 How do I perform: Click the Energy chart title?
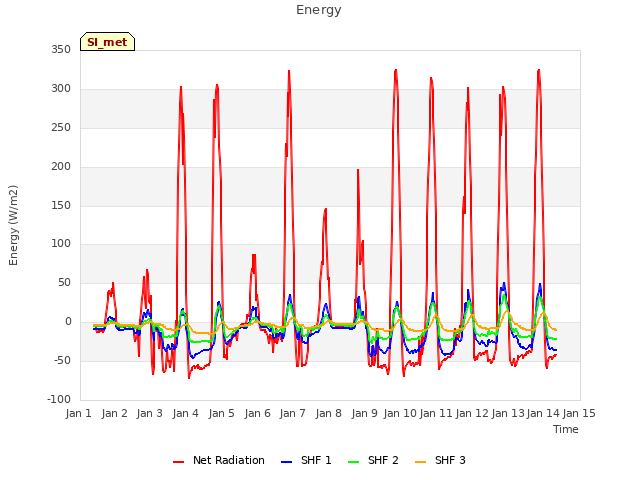tap(319, 10)
